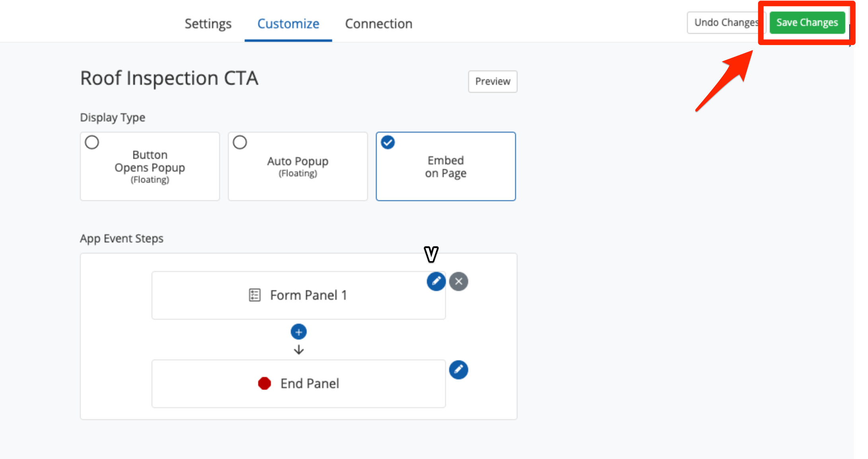Add a step with plus icon
This screenshot has width=868, height=459.
click(298, 332)
